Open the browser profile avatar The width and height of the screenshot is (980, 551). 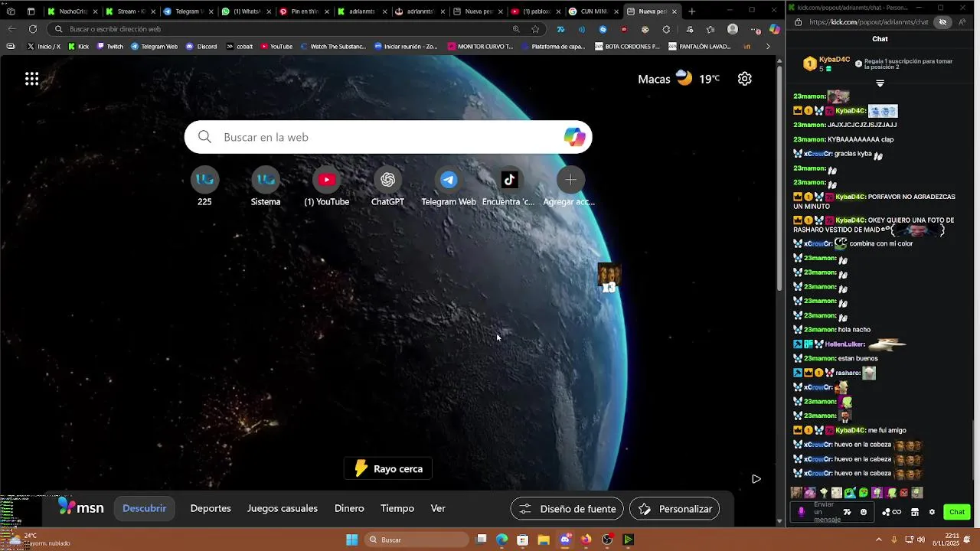coord(733,29)
